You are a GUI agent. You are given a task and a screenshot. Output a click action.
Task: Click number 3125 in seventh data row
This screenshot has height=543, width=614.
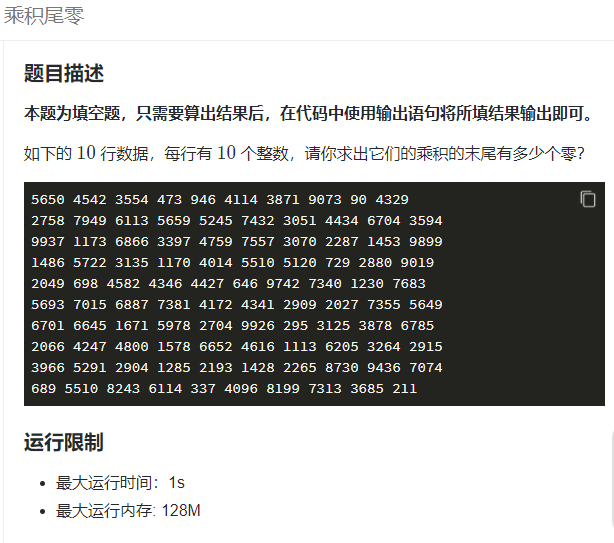pos(333,326)
